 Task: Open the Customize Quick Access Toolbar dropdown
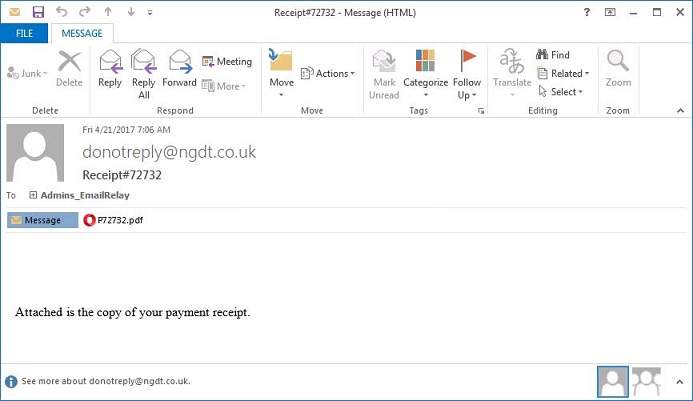(150, 12)
